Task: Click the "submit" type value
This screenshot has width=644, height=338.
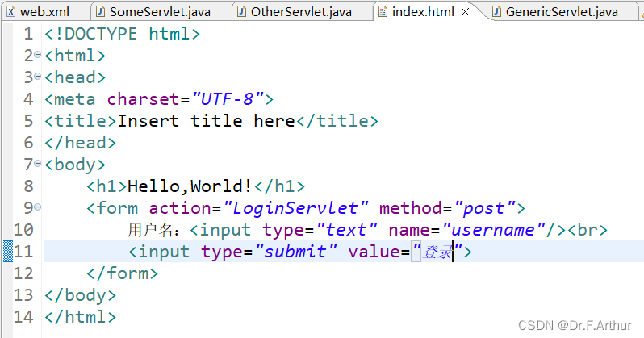Action: tap(295, 252)
